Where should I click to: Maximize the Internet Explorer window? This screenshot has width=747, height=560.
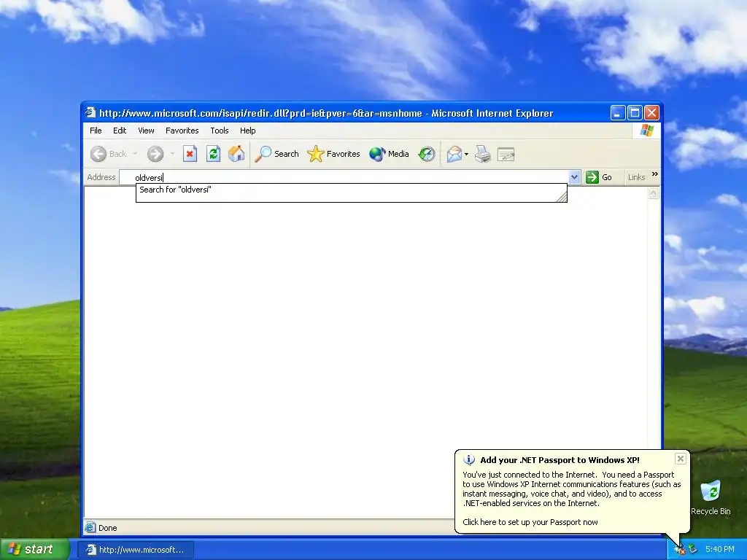click(x=635, y=113)
